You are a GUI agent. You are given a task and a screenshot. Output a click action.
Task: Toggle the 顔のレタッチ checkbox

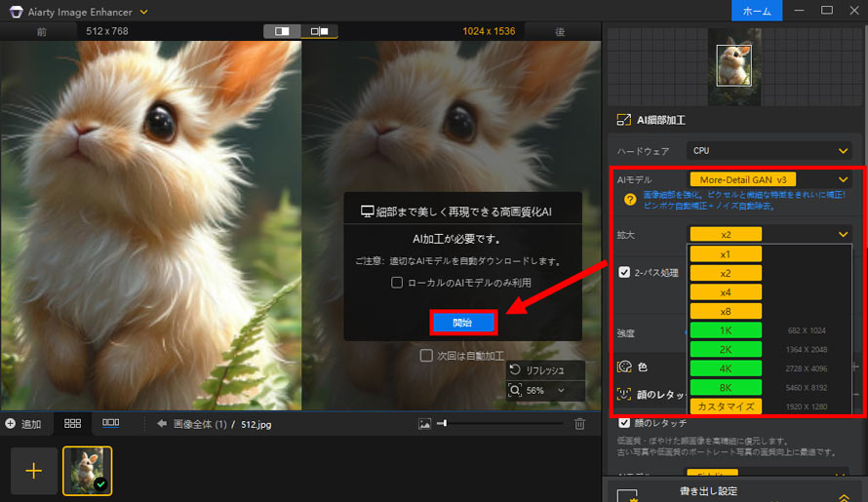click(x=624, y=423)
